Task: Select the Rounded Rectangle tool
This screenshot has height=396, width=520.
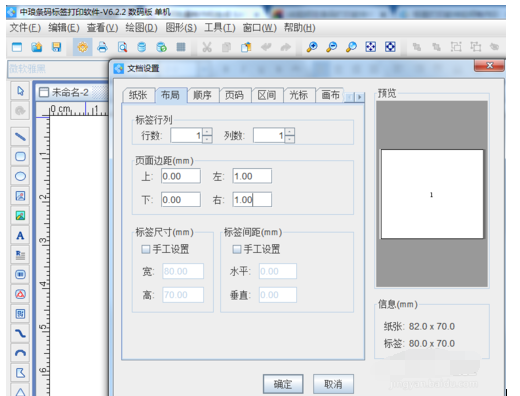Action: [20, 156]
